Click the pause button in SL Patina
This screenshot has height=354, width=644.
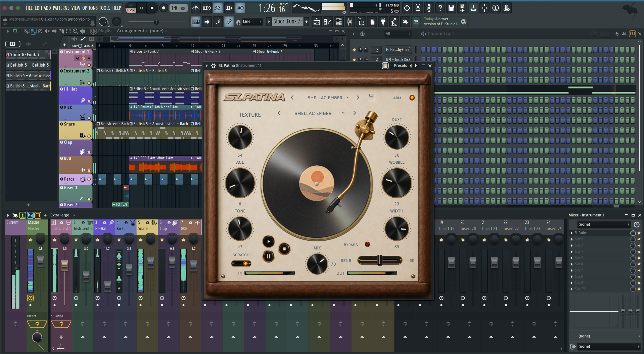tap(269, 257)
